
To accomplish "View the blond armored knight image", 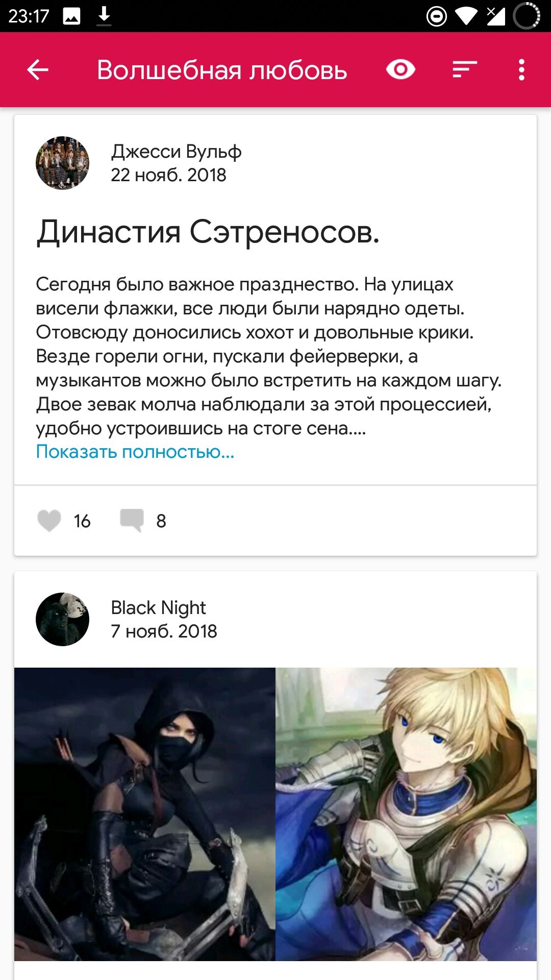I will pos(406,814).
